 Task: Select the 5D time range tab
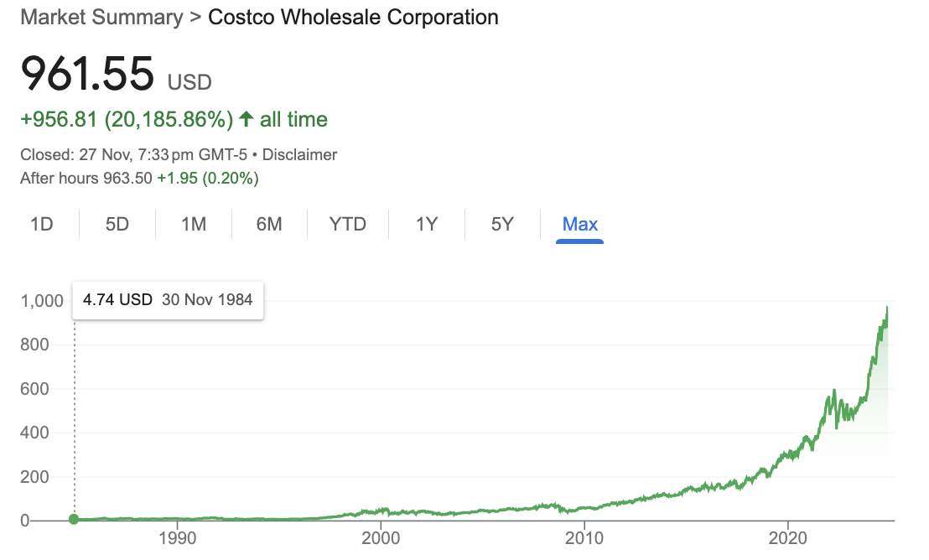[x=117, y=225]
